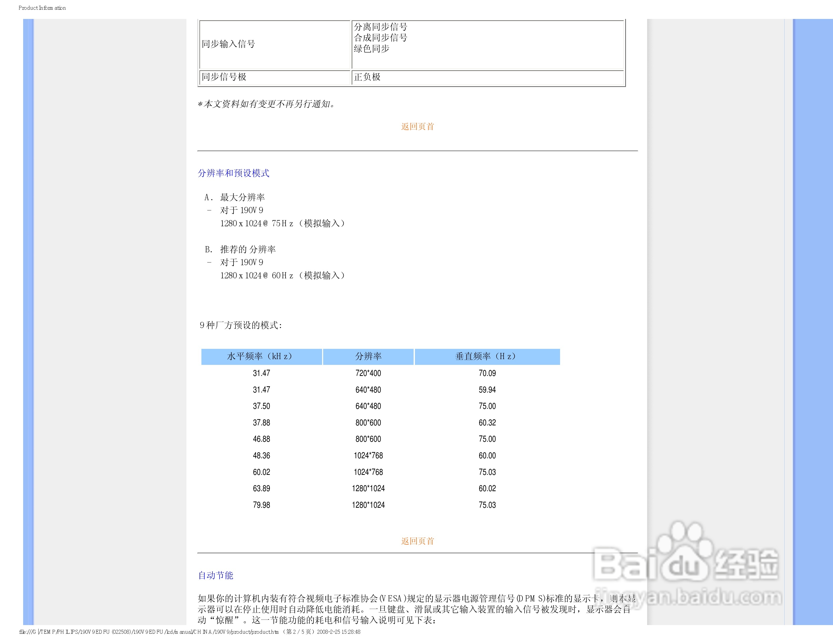This screenshot has height=644, width=833.
Task: Select the 1280*1024 at 75.03 row
Action: 368,505
